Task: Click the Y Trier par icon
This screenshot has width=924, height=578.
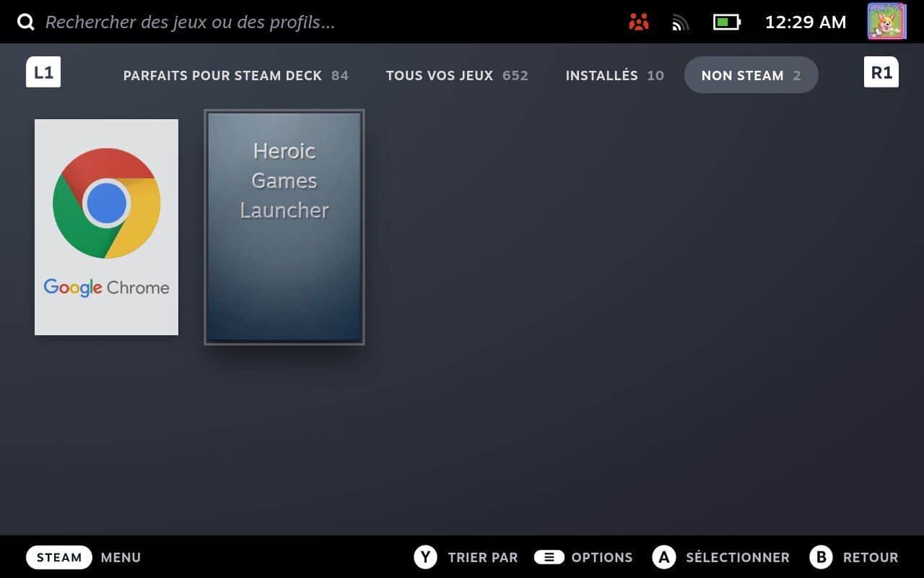Action: 425,557
